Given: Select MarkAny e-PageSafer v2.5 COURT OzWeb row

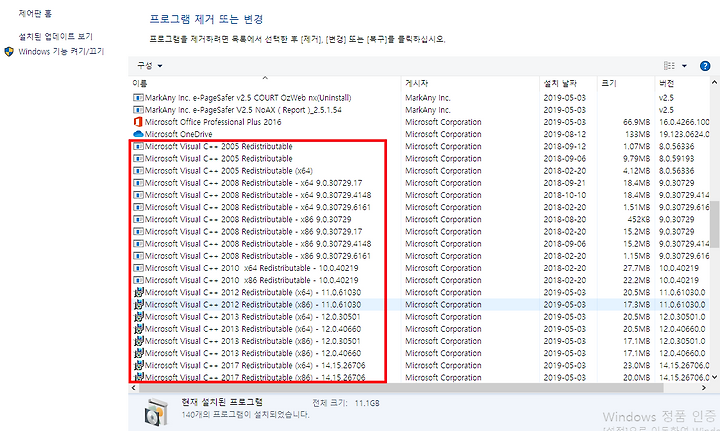Looking at the screenshot, I should (420, 97).
